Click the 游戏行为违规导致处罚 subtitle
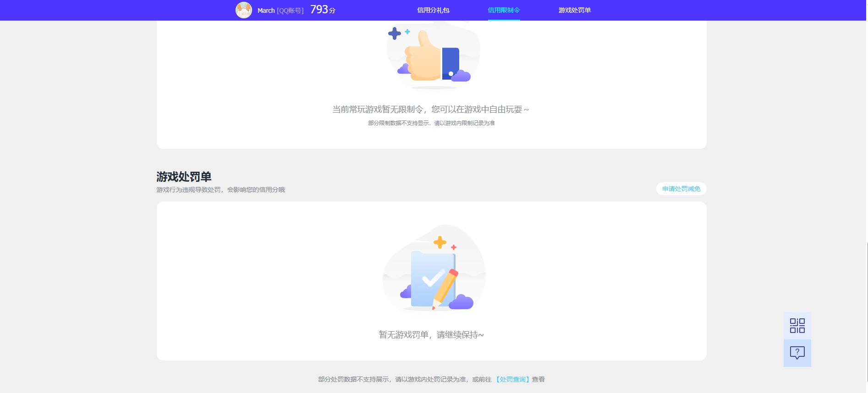This screenshot has height=393, width=868. [x=220, y=190]
